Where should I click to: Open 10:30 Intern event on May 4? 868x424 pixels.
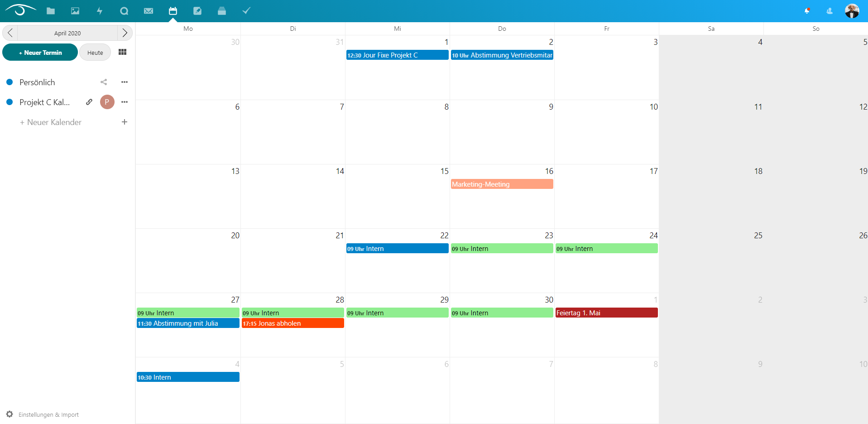click(188, 377)
